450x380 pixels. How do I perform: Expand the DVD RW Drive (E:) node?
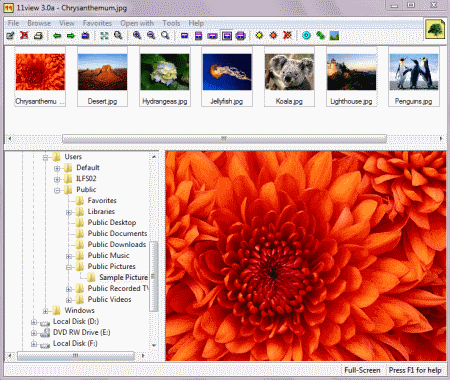tap(34, 333)
